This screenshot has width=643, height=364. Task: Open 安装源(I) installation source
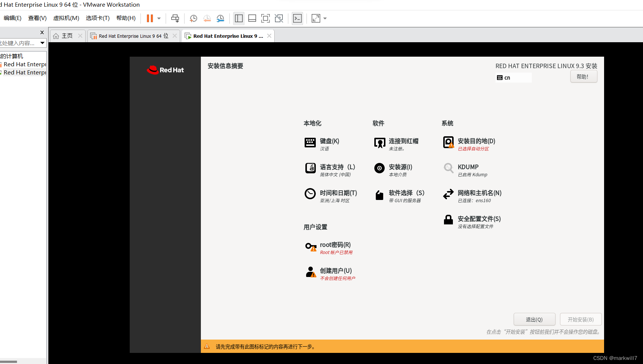pos(393,170)
